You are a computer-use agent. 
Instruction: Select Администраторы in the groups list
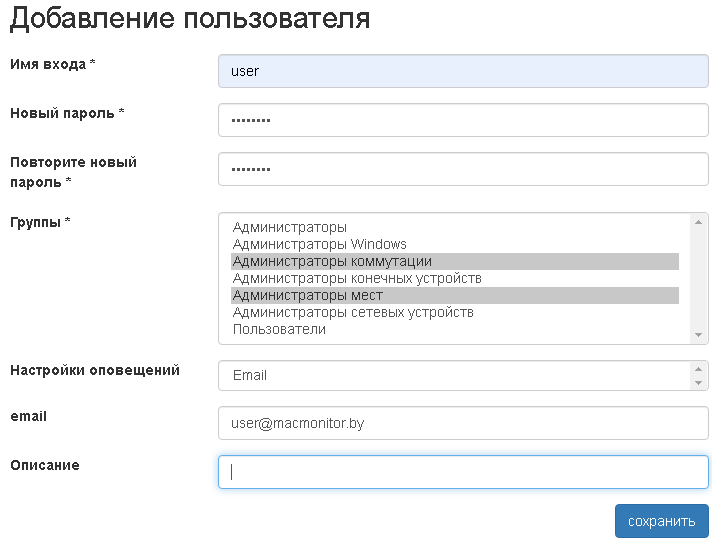(x=290, y=228)
